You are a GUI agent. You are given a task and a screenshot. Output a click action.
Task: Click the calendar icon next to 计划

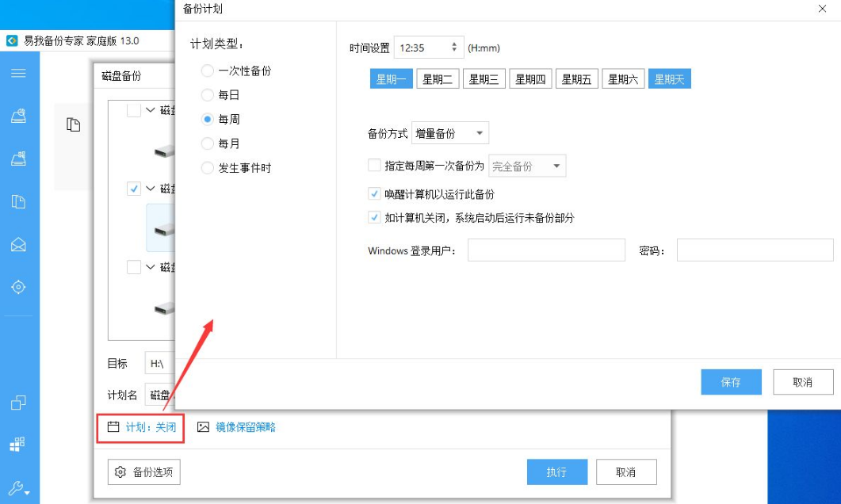[x=113, y=427]
